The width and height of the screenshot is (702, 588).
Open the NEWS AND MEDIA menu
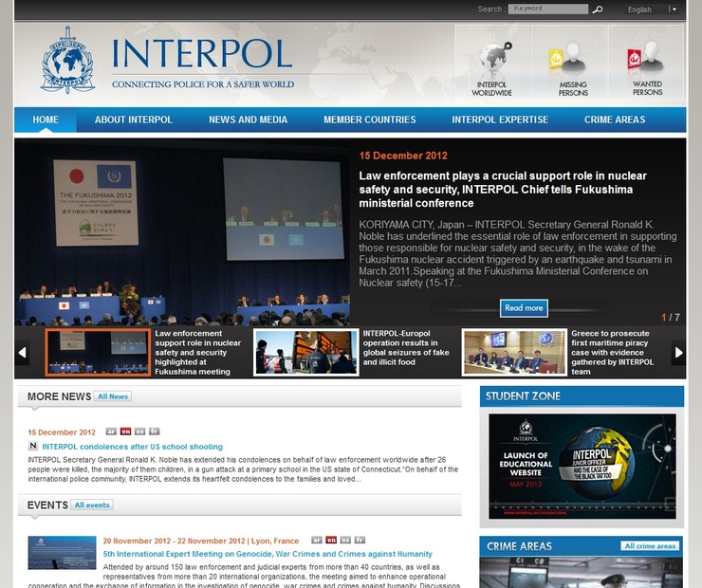coord(248,119)
